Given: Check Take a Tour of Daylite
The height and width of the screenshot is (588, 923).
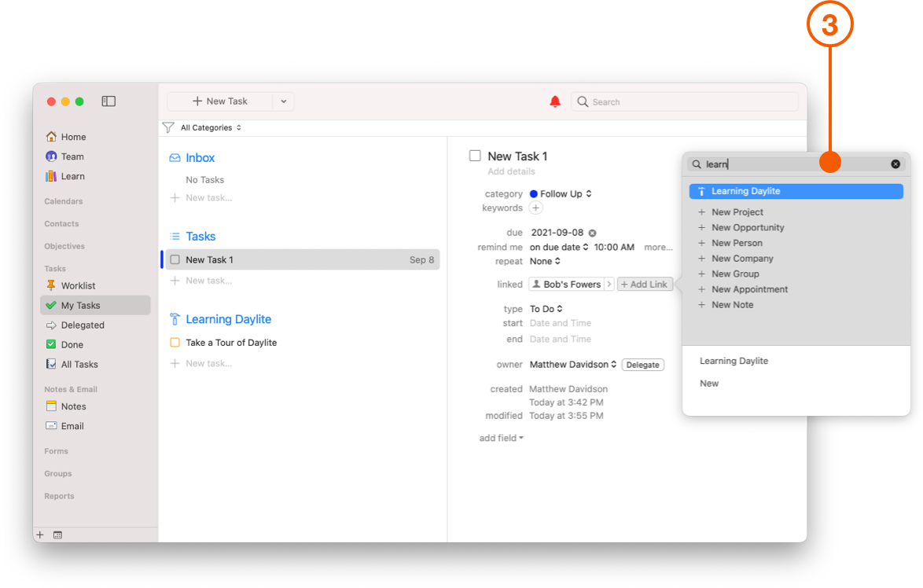Looking at the screenshot, I should (x=175, y=343).
